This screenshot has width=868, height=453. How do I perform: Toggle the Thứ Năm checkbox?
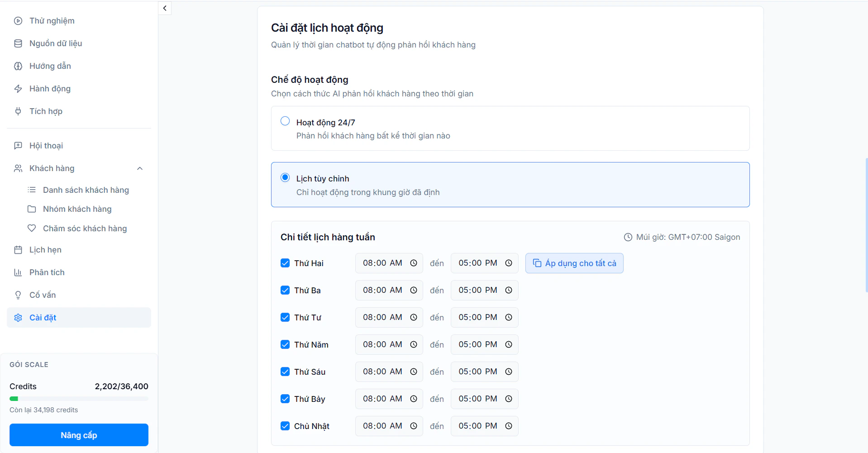(x=285, y=344)
